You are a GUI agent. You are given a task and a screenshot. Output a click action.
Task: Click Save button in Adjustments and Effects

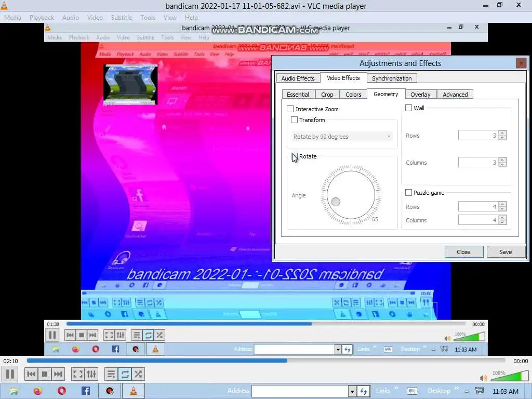(506, 252)
